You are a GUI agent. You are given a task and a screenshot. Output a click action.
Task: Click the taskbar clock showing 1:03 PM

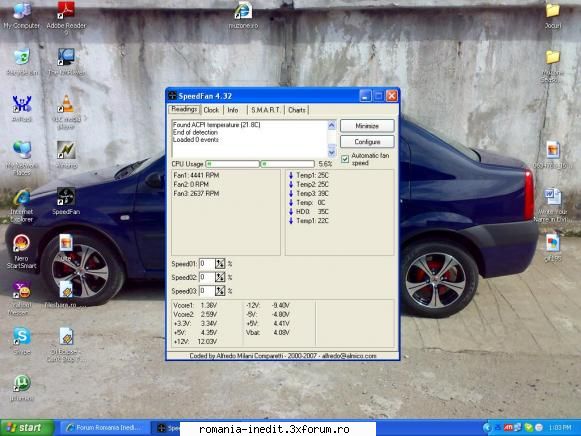coord(560,428)
